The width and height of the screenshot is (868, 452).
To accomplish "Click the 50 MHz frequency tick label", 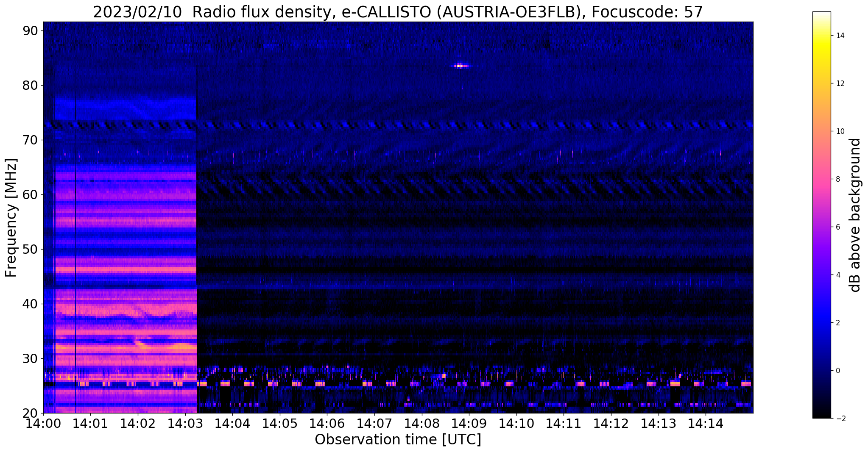I will pos(30,249).
